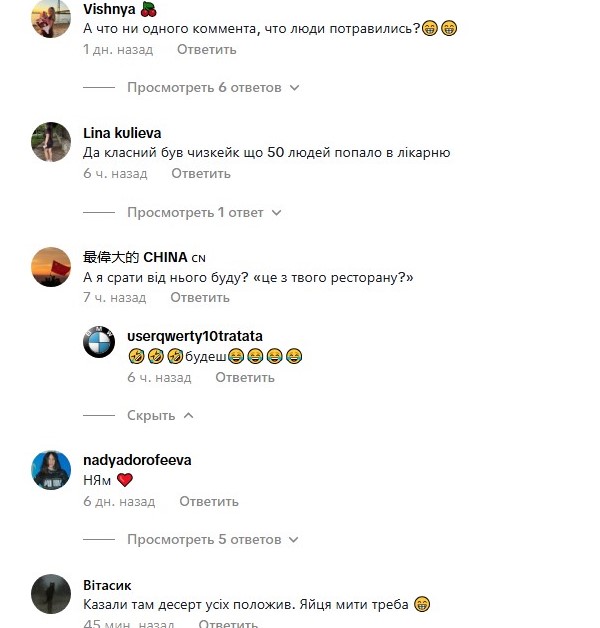Screen dimensions: 600x628
Task: Open Lina kulieva's profile picture
Action: (x=51, y=142)
